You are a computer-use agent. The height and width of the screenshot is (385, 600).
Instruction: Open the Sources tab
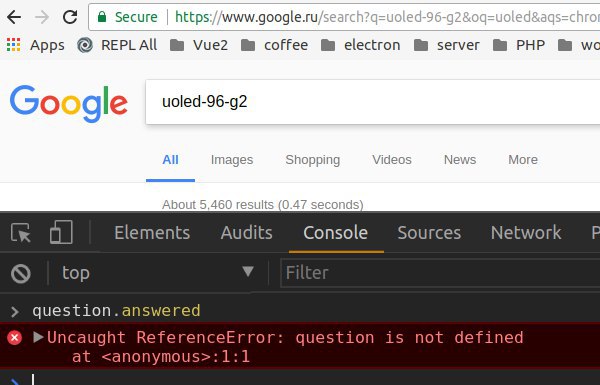pyautogui.click(x=429, y=233)
